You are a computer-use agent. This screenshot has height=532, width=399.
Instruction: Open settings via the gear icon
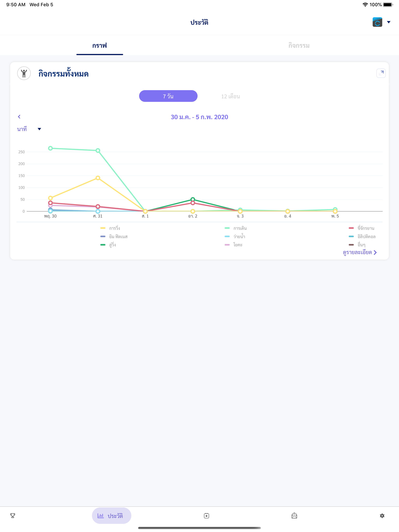382,515
